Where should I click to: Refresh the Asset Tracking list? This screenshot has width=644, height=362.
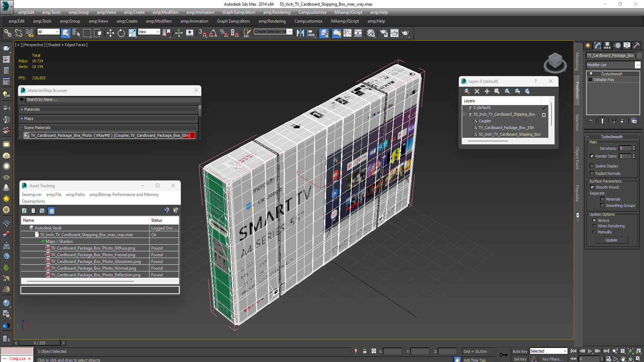(24, 211)
